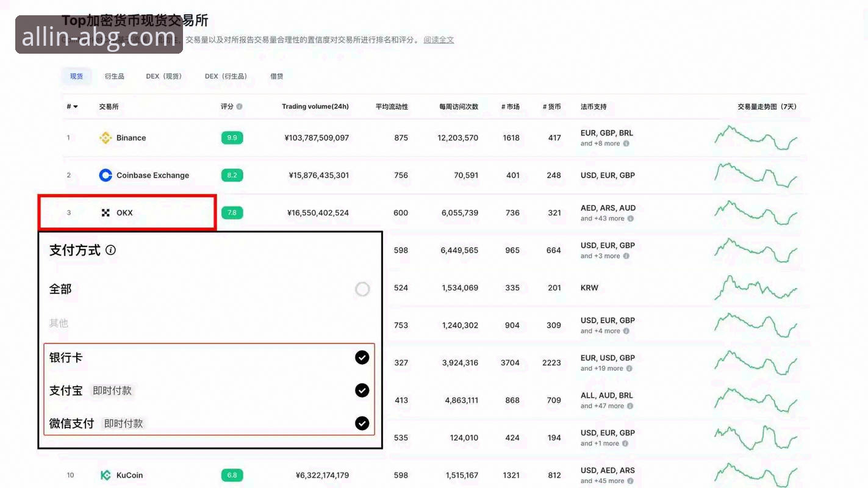Sort by Trading volume(24h) column header
Image resolution: width=868 pixels, height=488 pixels.
(x=315, y=107)
